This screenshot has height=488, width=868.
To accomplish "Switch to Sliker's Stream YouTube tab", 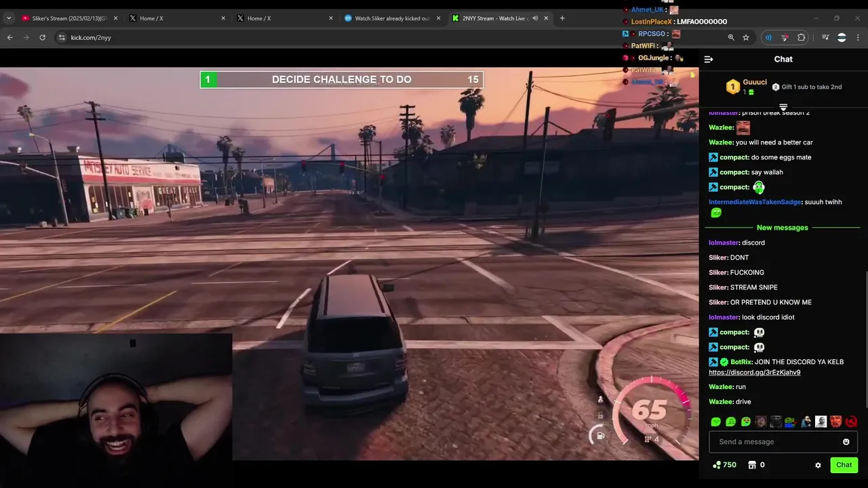I will [x=68, y=18].
